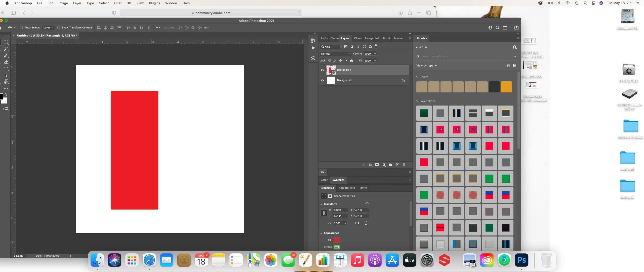Click the orange color swatch in Libraries
Viewport: 644px width, 272px height.
click(x=506, y=87)
